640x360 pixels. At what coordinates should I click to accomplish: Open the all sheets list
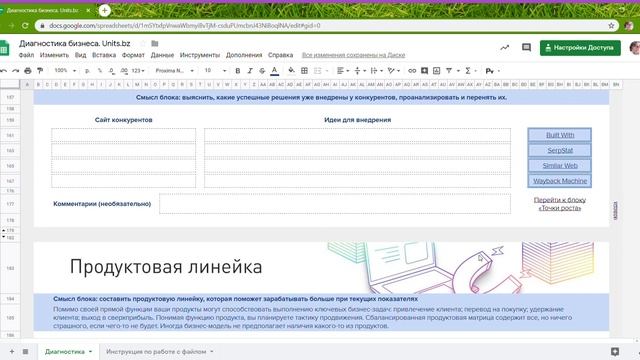[25, 351]
